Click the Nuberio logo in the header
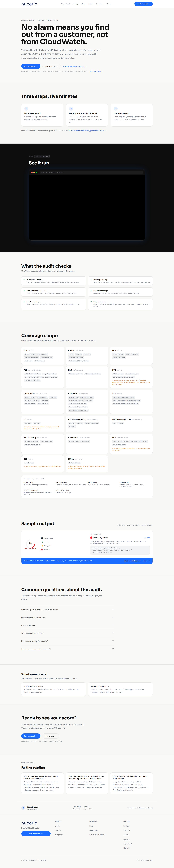174x868 pixels. coord(29,4)
